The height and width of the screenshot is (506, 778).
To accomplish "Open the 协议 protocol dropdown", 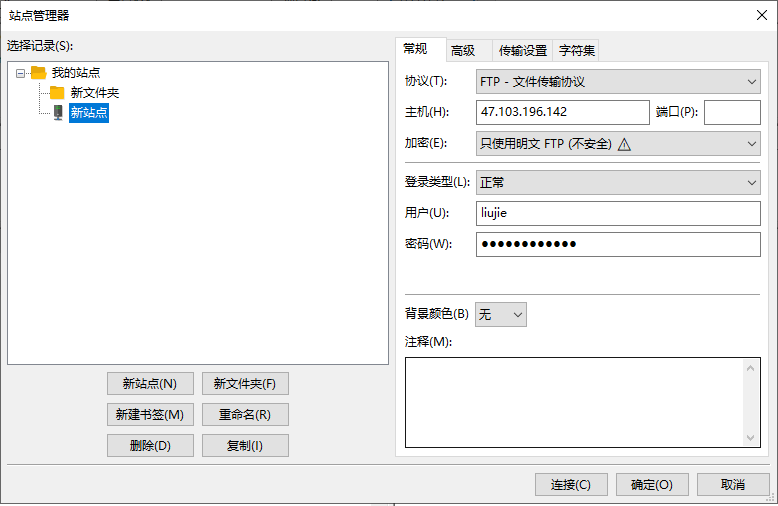I will click(x=618, y=81).
